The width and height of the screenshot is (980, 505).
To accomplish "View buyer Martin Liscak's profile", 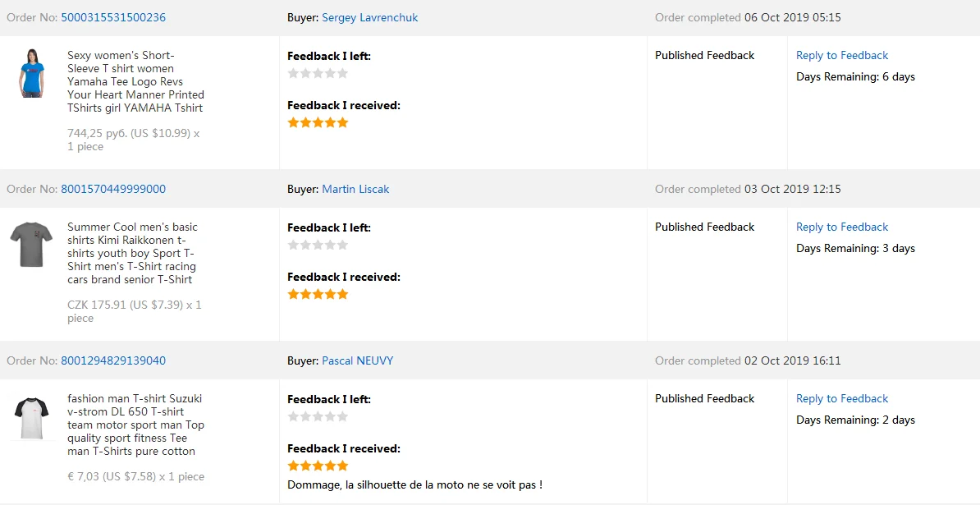I will tap(355, 189).
